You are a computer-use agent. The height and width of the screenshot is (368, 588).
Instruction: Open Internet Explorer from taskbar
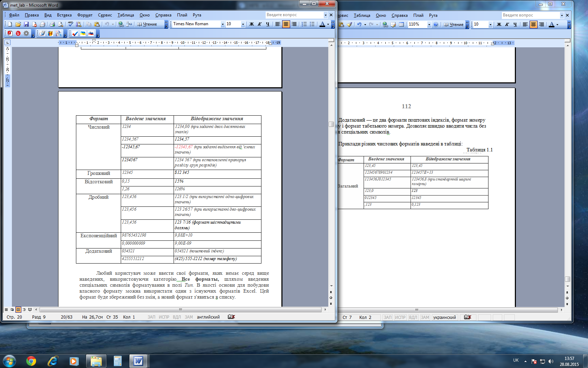tap(52, 361)
